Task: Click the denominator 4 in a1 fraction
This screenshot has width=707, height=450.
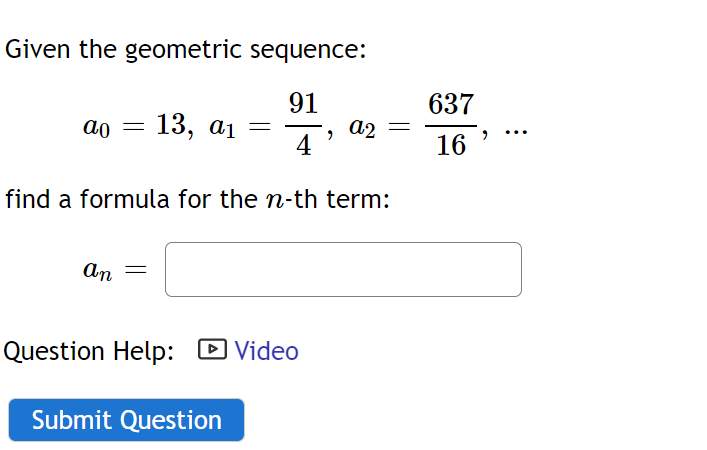Action: click(303, 145)
